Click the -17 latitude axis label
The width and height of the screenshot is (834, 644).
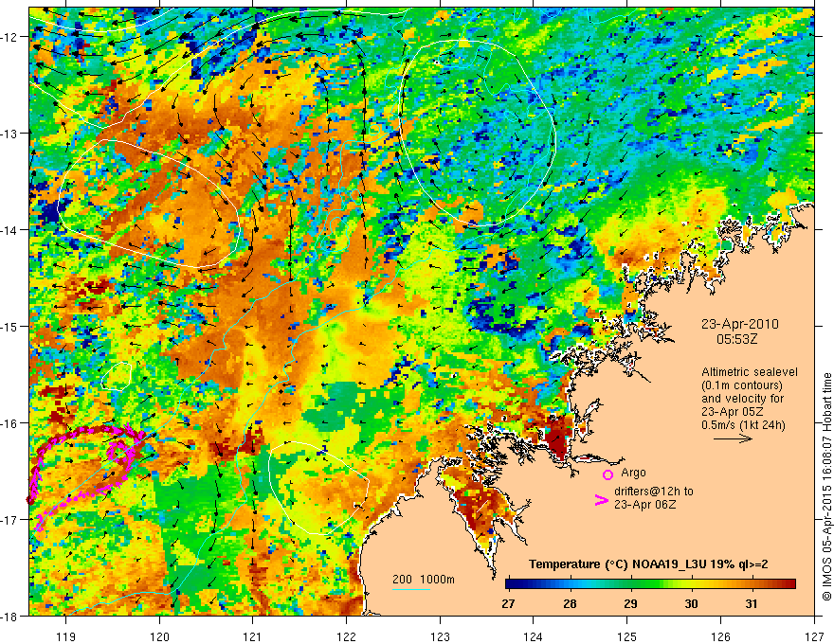(x=10, y=519)
